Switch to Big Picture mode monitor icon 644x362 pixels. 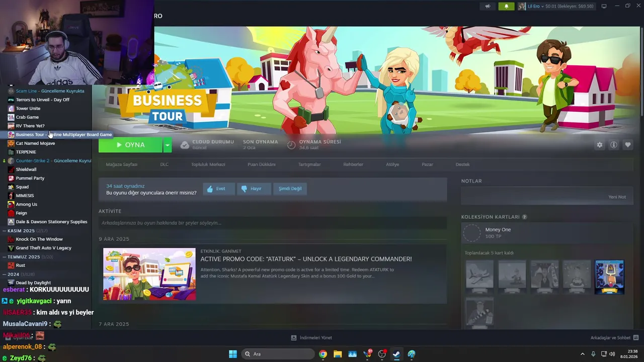coord(604,6)
